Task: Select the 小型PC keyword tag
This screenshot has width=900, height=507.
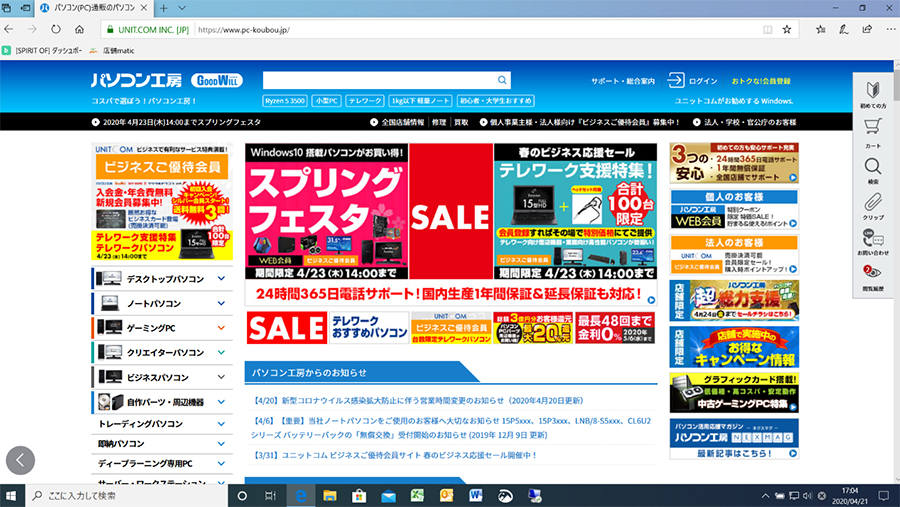Action: point(327,100)
